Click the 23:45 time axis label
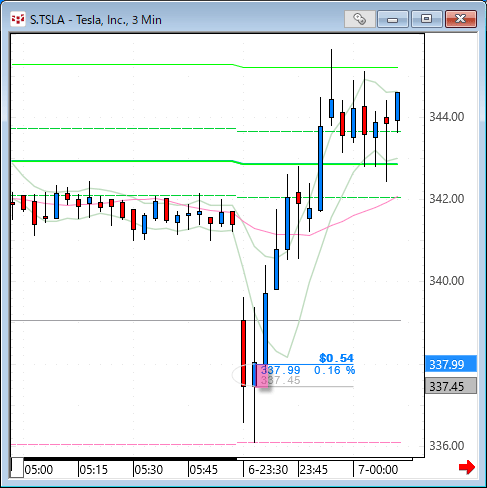The image size is (487, 488). tap(314, 470)
